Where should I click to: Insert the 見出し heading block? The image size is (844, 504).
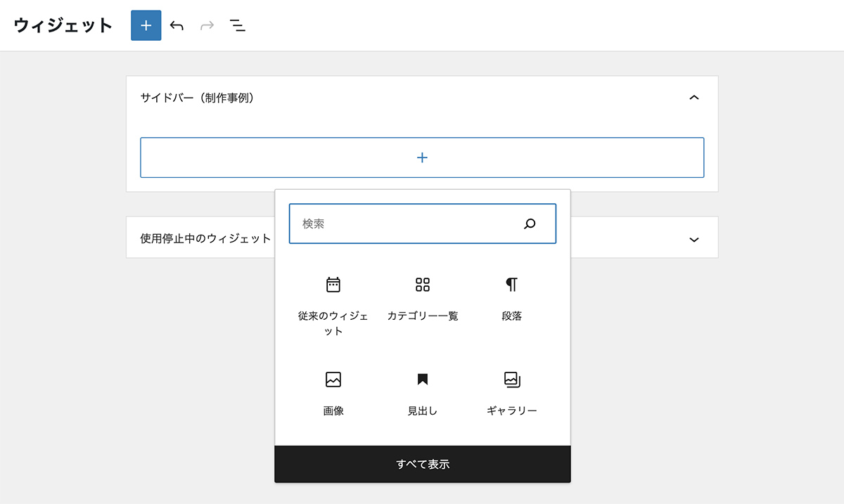click(423, 394)
